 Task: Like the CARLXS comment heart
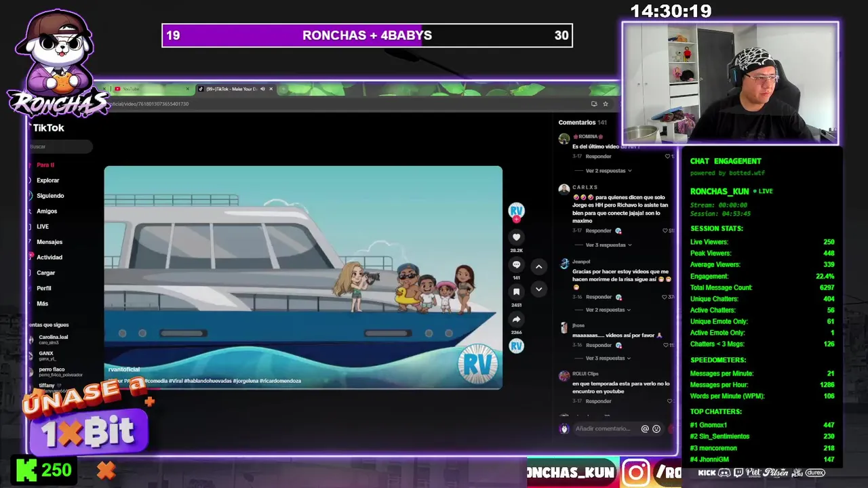pyautogui.click(x=665, y=231)
